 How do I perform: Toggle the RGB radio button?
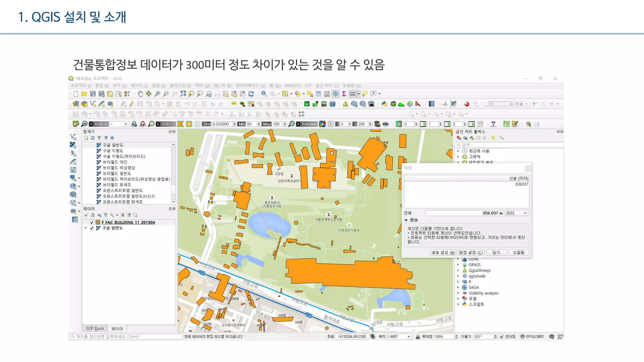(91, 124)
